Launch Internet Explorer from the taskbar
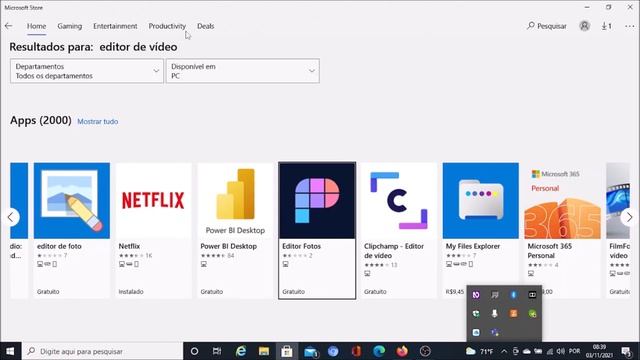 (x=241, y=351)
